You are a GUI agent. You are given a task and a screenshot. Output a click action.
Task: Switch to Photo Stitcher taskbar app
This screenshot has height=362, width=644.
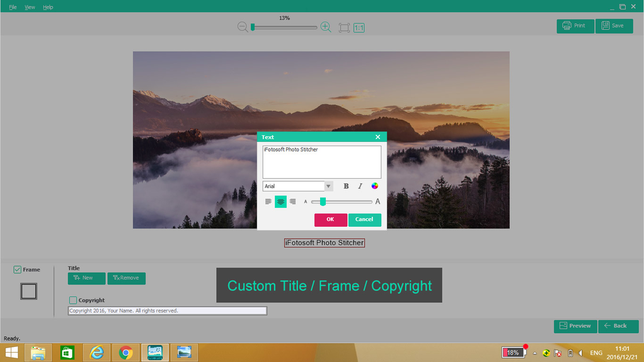155,353
